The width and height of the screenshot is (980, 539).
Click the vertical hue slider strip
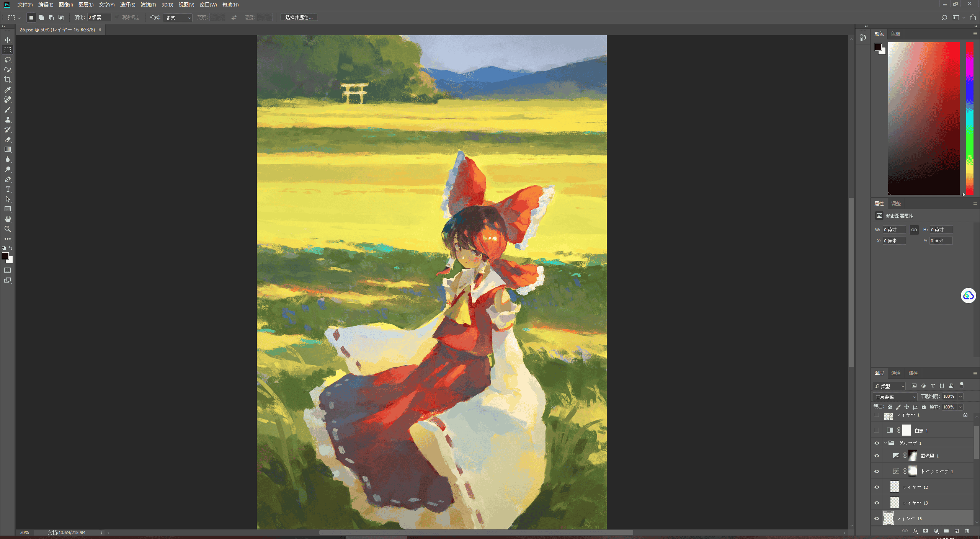tap(970, 119)
